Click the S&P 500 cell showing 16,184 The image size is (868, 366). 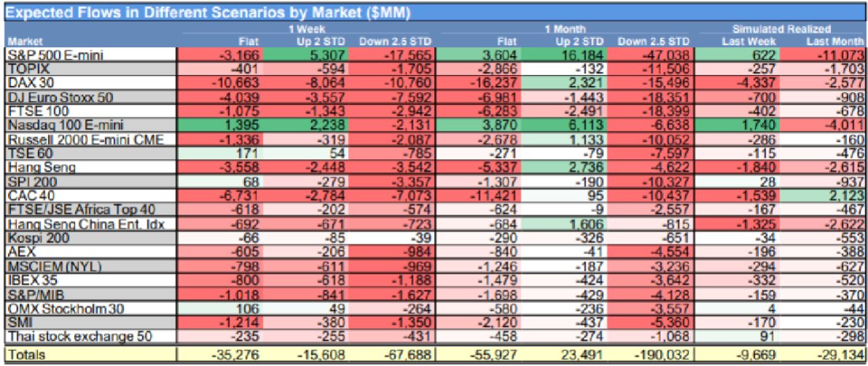click(565, 54)
